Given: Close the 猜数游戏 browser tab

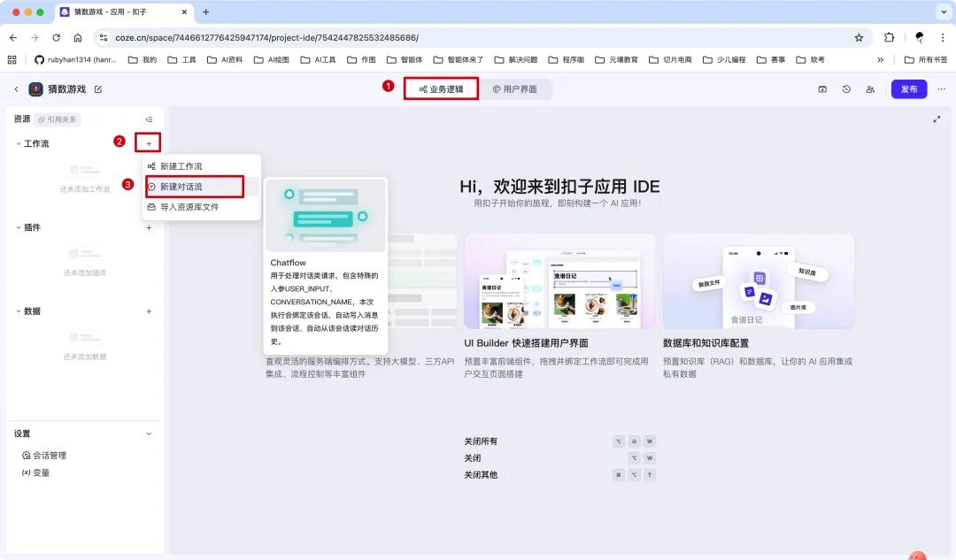Looking at the screenshot, I should click(x=184, y=12).
